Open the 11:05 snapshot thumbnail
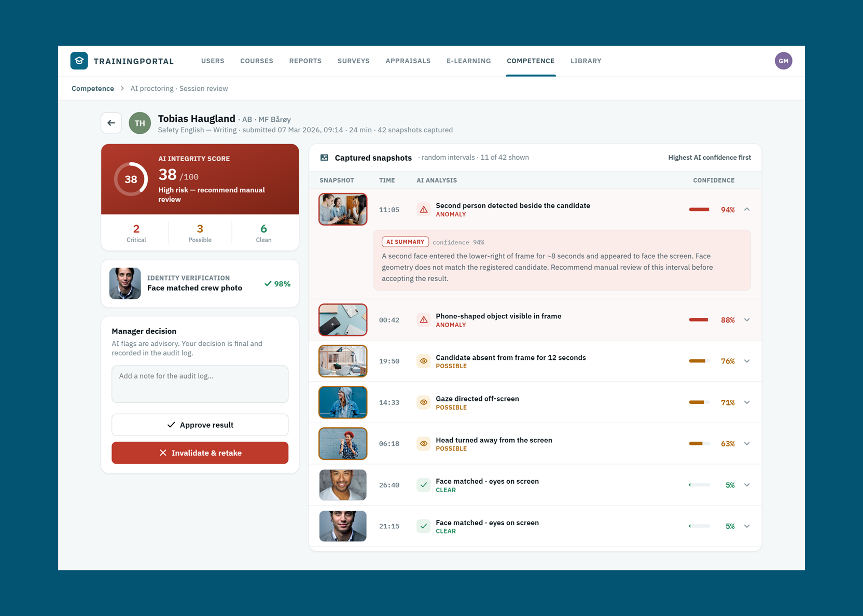863x616 pixels. click(x=343, y=209)
